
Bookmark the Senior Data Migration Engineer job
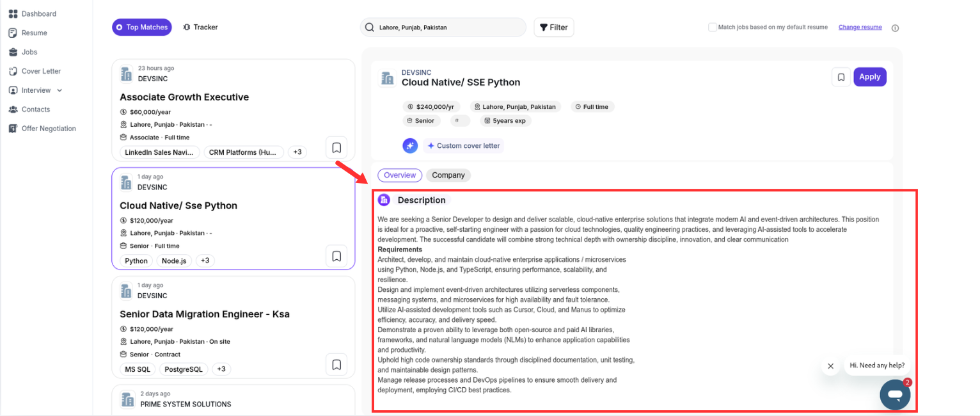336,365
